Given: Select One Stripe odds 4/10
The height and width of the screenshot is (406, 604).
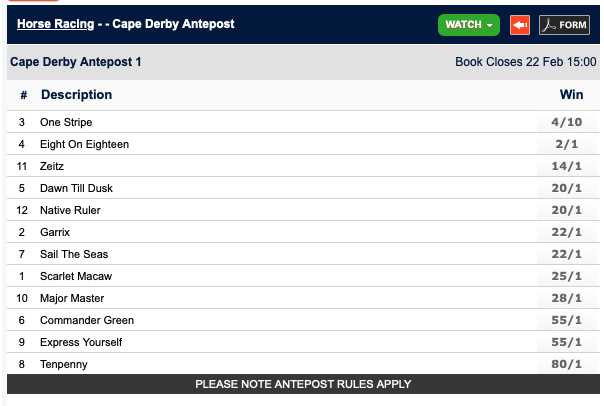Looking at the screenshot, I should (566, 122).
